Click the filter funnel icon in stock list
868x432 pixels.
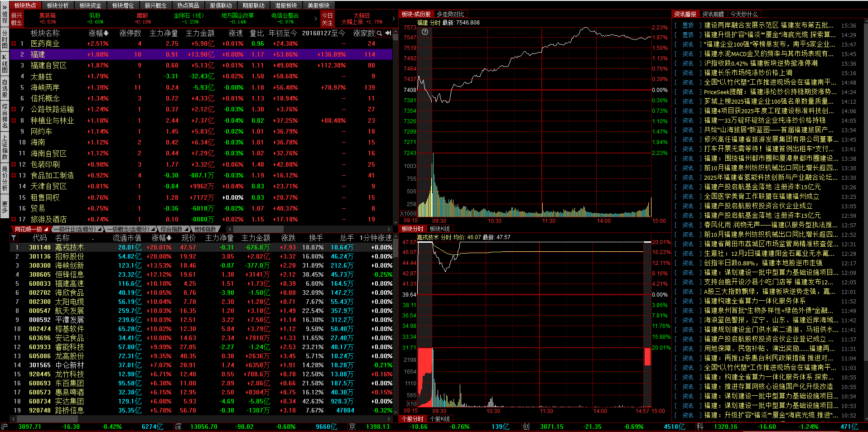(x=14, y=238)
